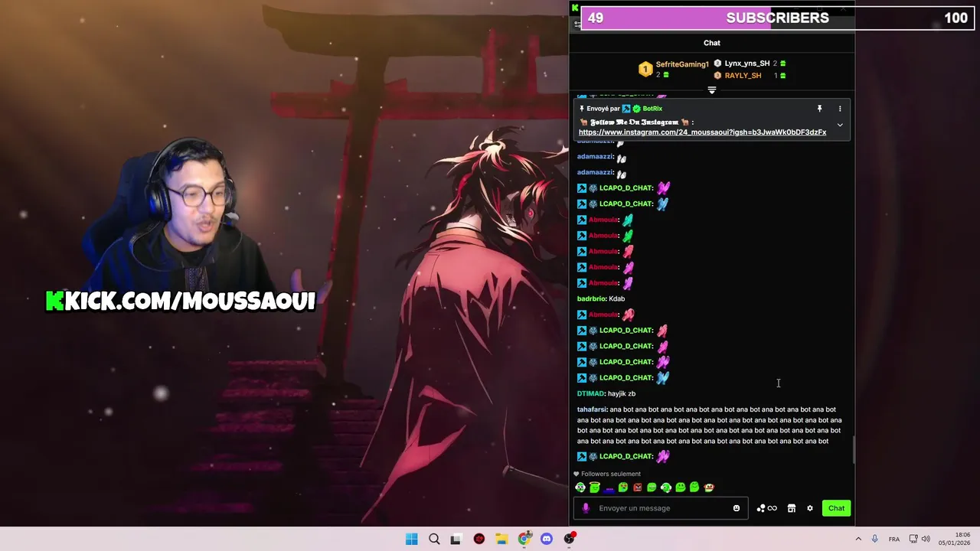Pick the angry red quick emote
The height and width of the screenshot is (551, 980).
click(638, 487)
